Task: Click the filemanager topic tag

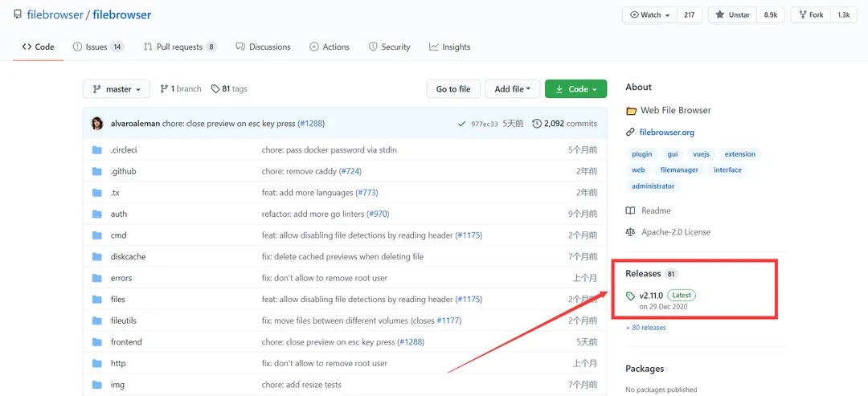Action: (679, 169)
